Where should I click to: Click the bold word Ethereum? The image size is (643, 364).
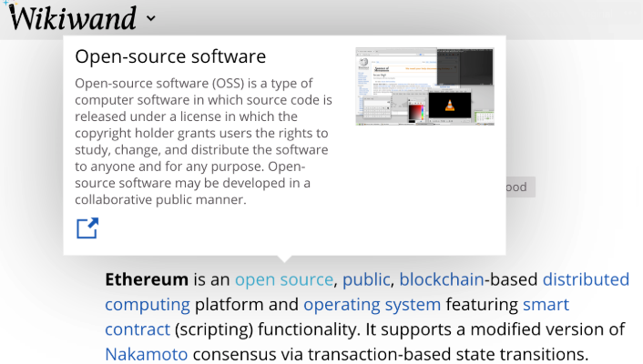tap(147, 279)
